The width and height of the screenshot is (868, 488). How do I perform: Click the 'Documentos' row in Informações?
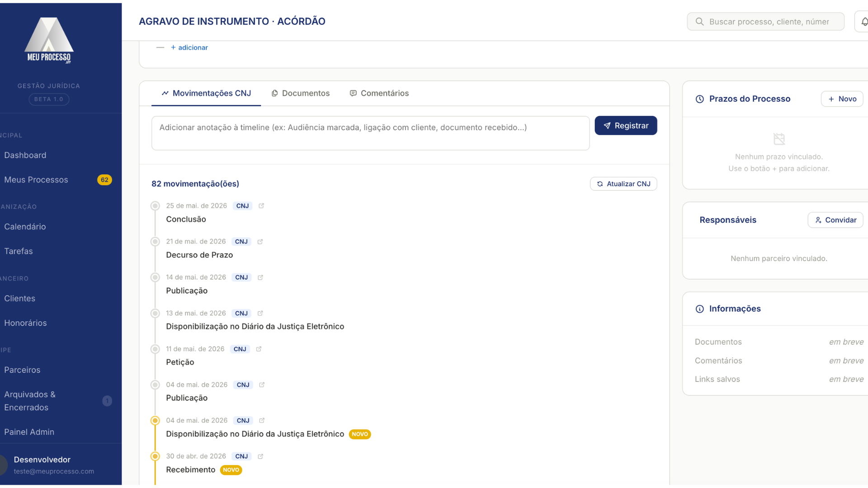pyautogui.click(x=779, y=342)
